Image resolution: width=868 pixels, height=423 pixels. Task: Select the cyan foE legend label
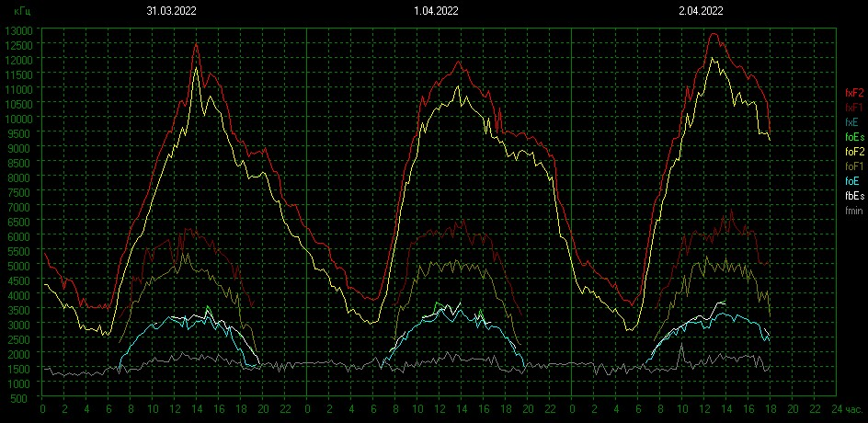(853, 181)
